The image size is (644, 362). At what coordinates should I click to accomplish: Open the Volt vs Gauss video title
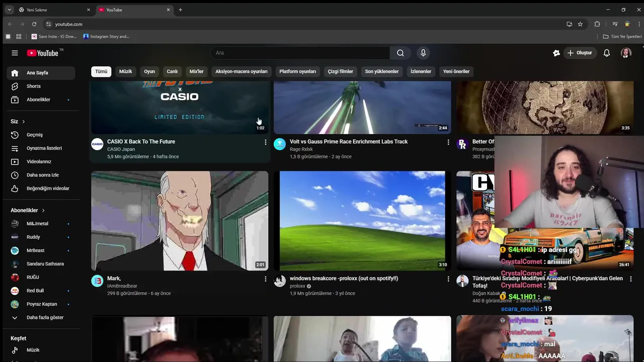[x=349, y=142]
